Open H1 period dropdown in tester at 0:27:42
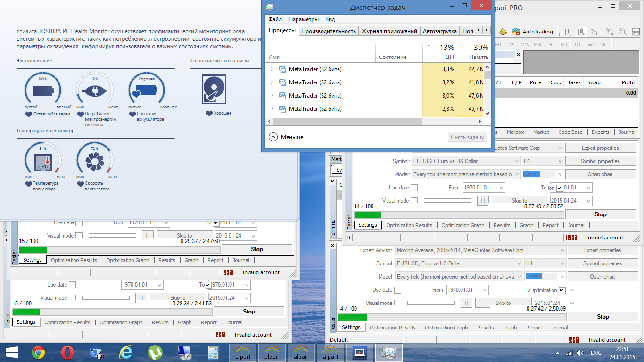The height and width of the screenshot is (362, 644). [561, 263]
